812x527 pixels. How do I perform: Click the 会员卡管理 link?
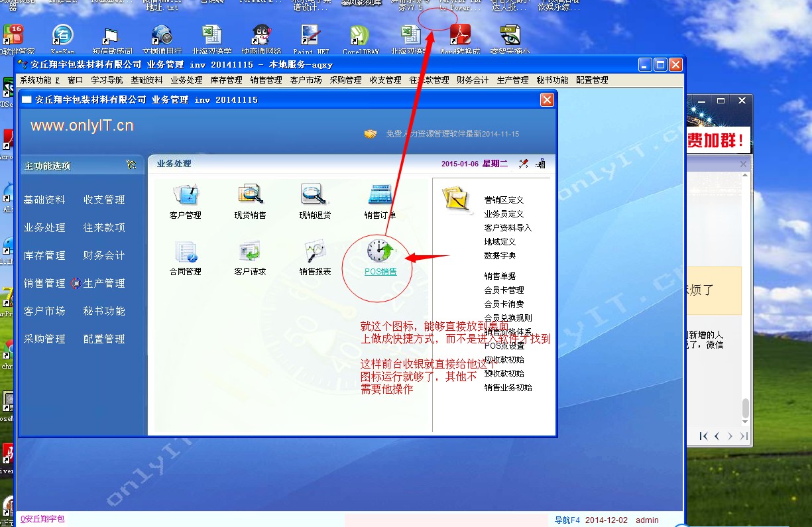coord(504,290)
